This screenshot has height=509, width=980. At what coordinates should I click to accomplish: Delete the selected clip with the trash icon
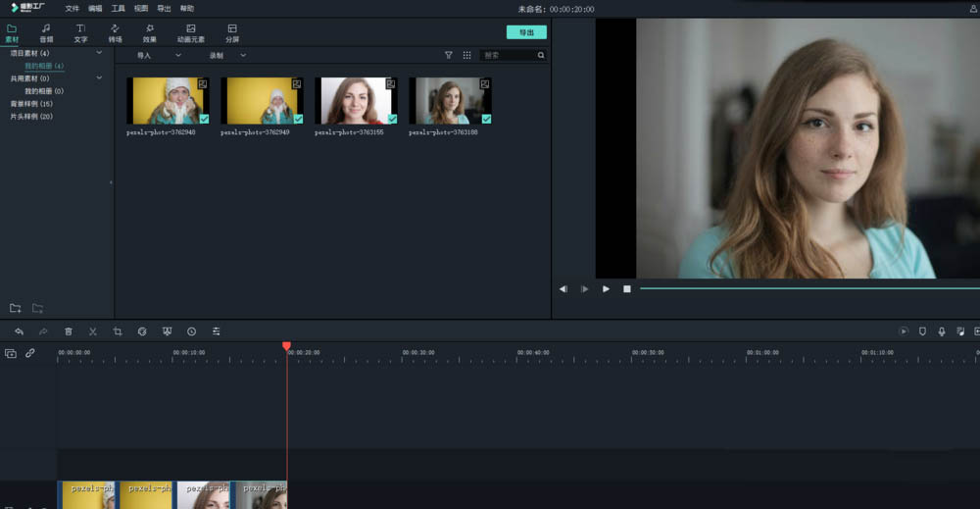point(69,331)
